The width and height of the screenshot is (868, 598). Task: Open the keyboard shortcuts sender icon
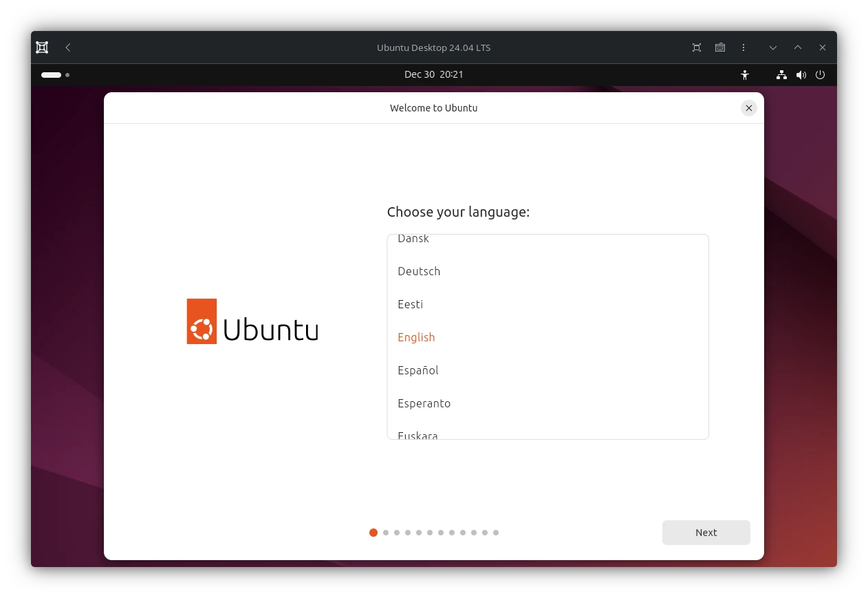tap(720, 47)
